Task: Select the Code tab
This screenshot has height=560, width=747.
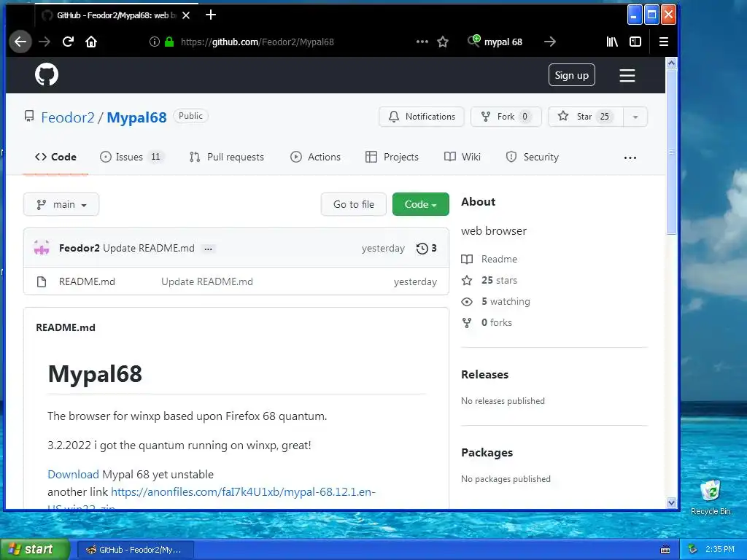Action: [x=55, y=157]
